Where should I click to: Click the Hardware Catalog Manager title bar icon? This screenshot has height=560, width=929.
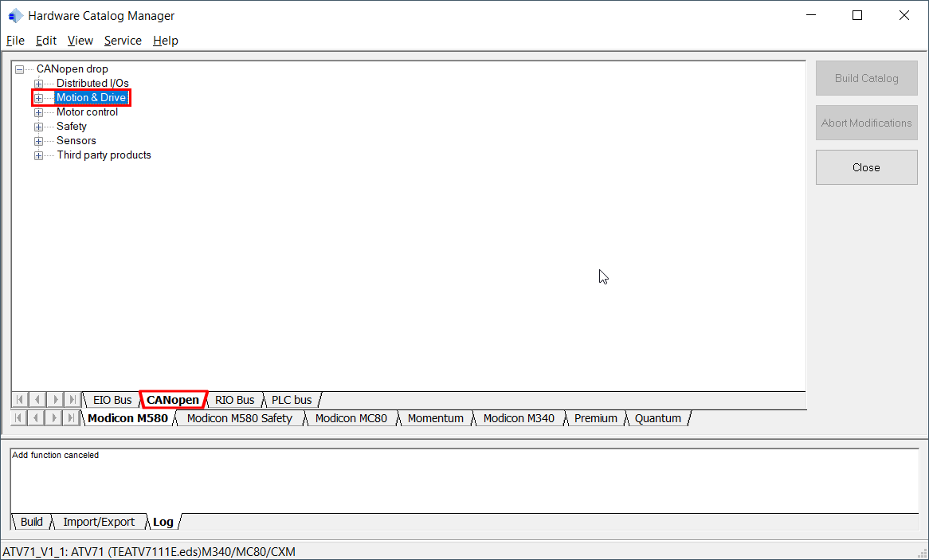click(x=15, y=16)
